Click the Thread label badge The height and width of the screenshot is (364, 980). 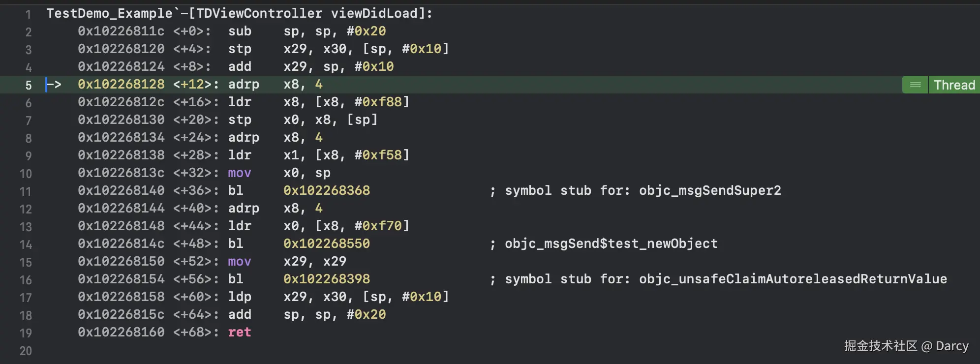pos(954,85)
